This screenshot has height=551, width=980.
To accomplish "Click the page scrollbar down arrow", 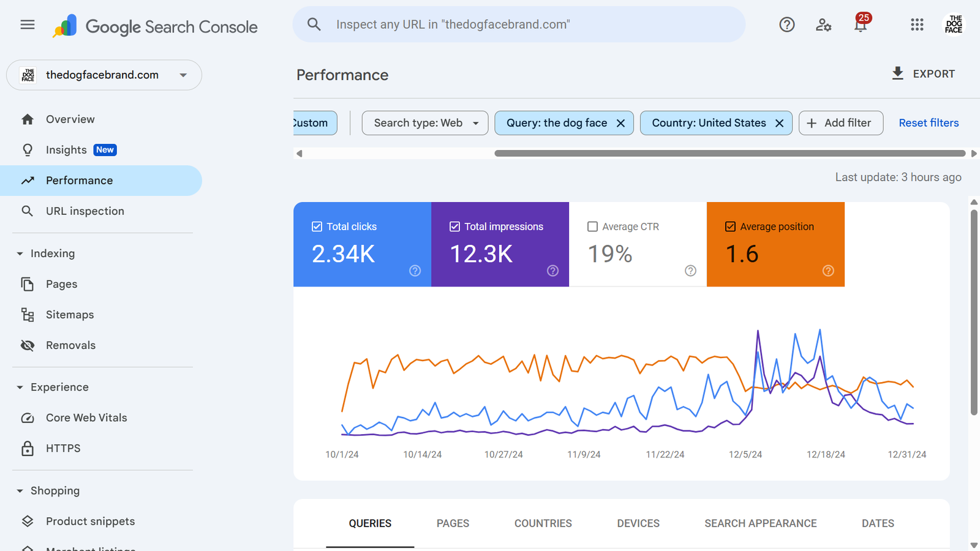I will point(974,545).
